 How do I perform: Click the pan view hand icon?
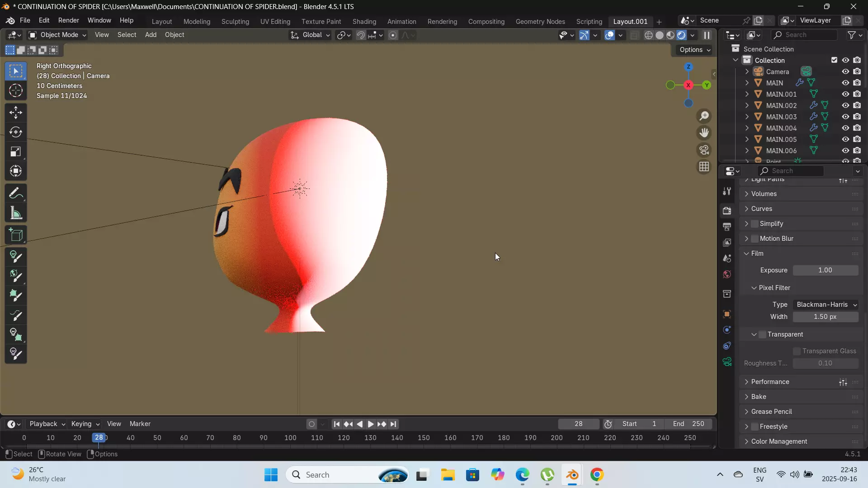coord(704,133)
